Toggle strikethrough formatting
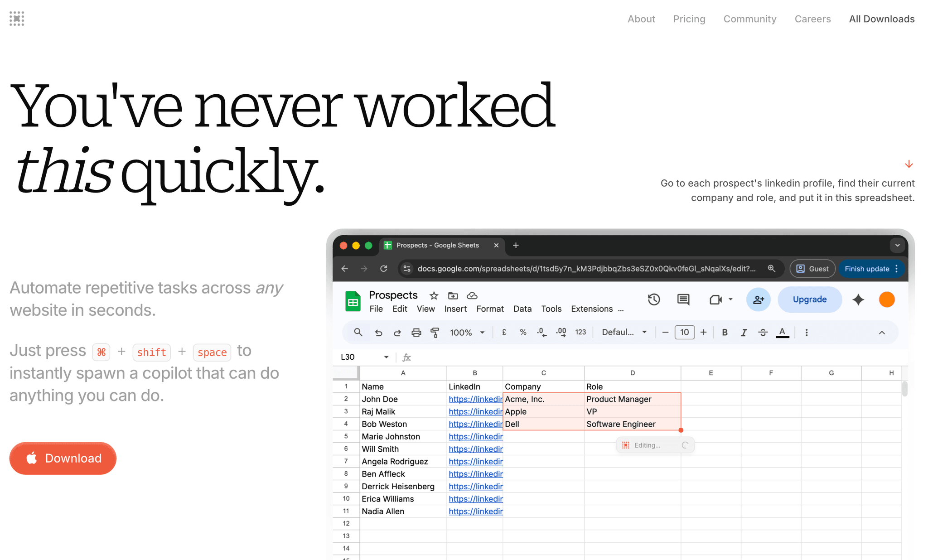Image resolution: width=928 pixels, height=560 pixels. 763,333
